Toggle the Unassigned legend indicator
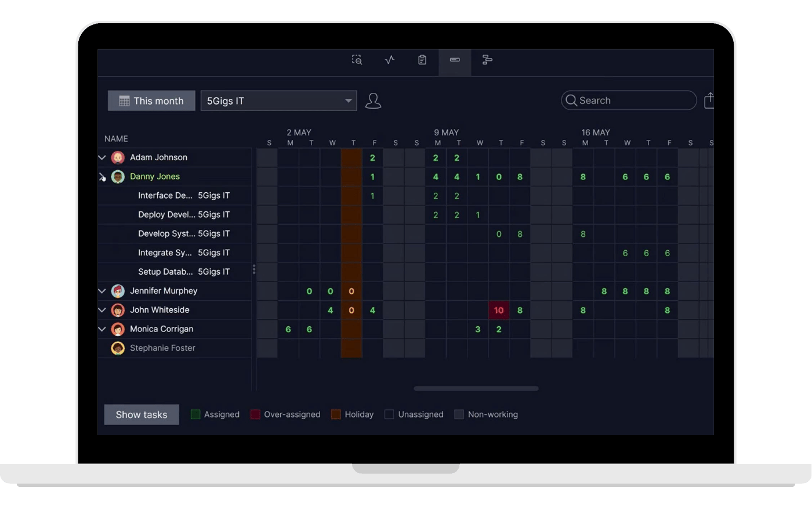The height and width of the screenshot is (508, 812). click(x=389, y=414)
